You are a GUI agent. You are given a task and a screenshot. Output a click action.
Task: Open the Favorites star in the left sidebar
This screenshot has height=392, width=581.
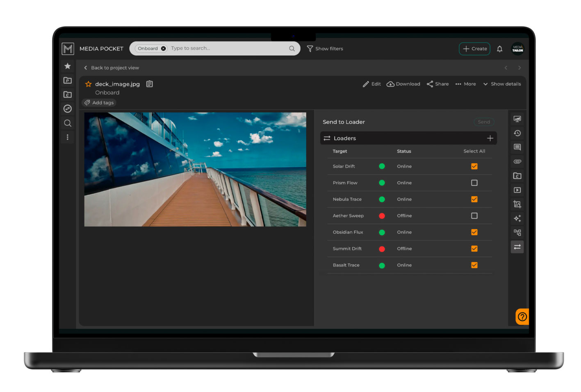point(67,66)
